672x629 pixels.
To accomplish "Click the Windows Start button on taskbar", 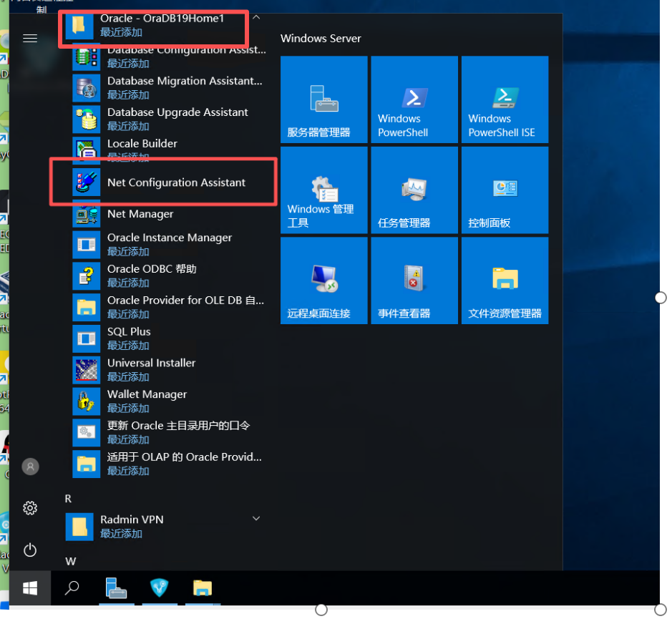I will [30, 588].
